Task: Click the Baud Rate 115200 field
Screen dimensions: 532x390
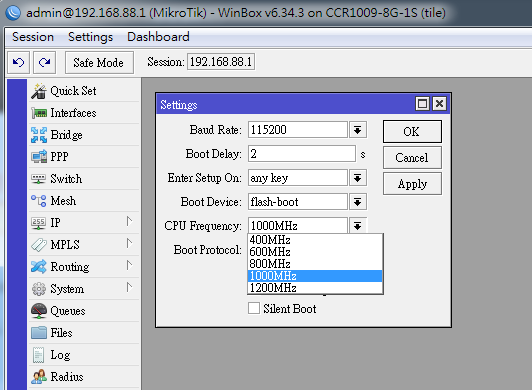Action: (298, 130)
